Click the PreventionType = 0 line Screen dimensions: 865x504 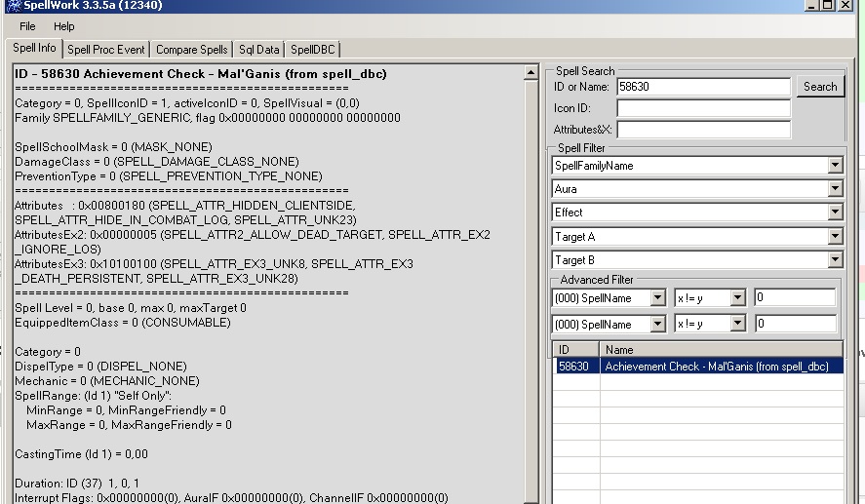[x=169, y=176]
